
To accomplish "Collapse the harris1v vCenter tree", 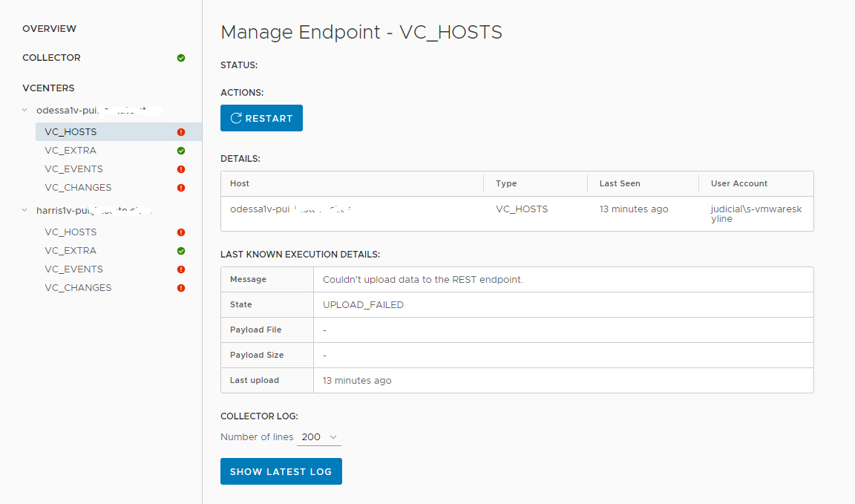I will pos(23,209).
